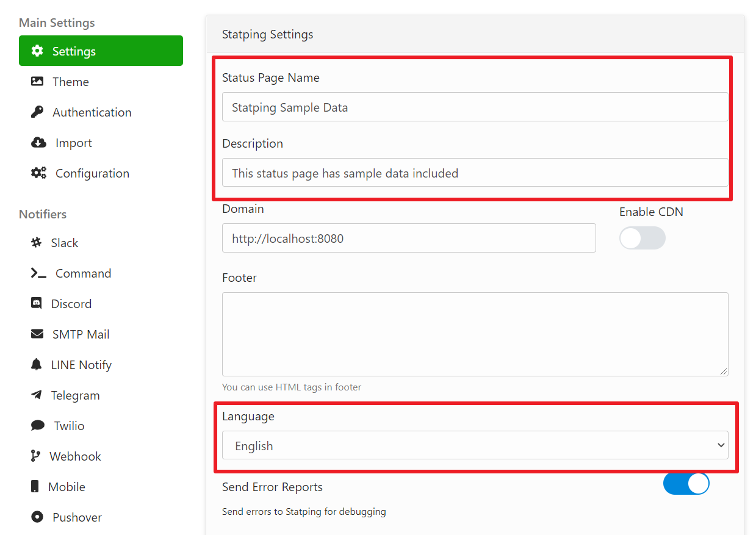This screenshot has width=756, height=535.
Task: Click the paper plane icon beside Telegram
Action: pyautogui.click(x=36, y=395)
